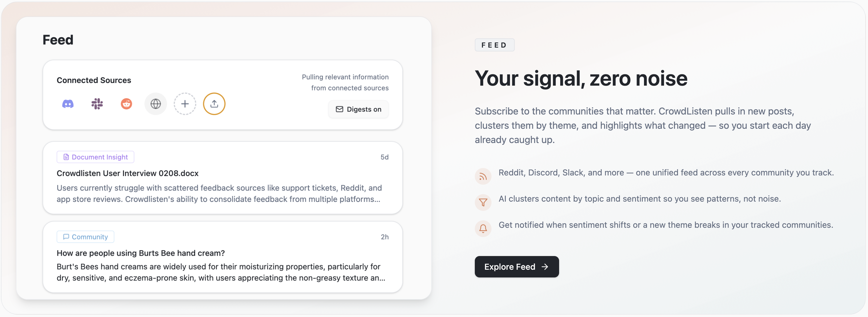The image size is (868, 317).
Task: Click the RSS icon beside the unified feed line
Action: point(483,176)
